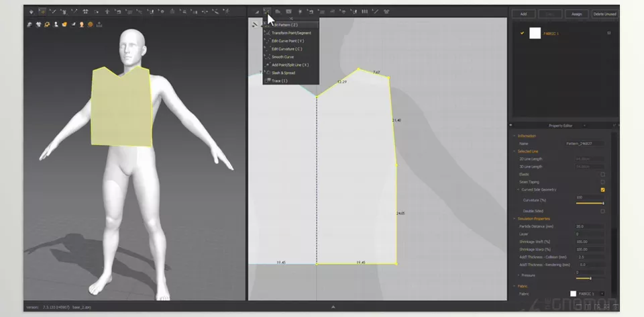Image resolution: width=644 pixels, height=317 pixels.
Task: Click the Add button in fabric panel
Action: point(523,14)
